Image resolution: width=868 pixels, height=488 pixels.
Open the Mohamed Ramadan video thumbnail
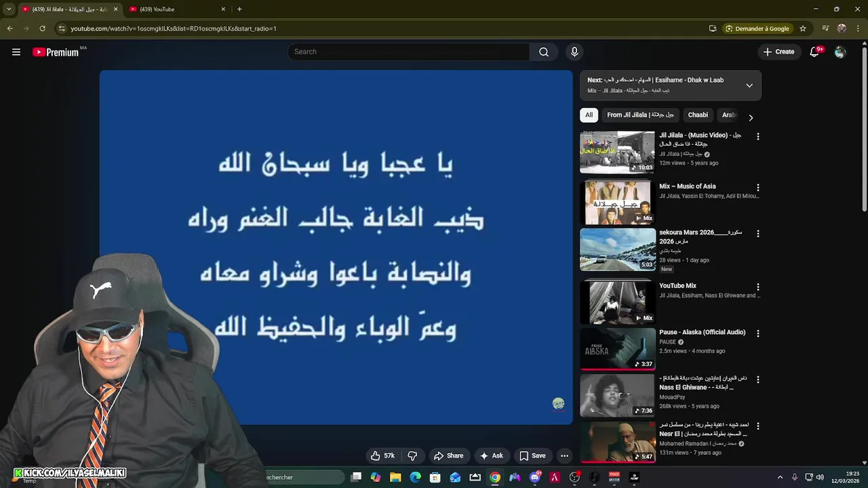click(x=618, y=442)
